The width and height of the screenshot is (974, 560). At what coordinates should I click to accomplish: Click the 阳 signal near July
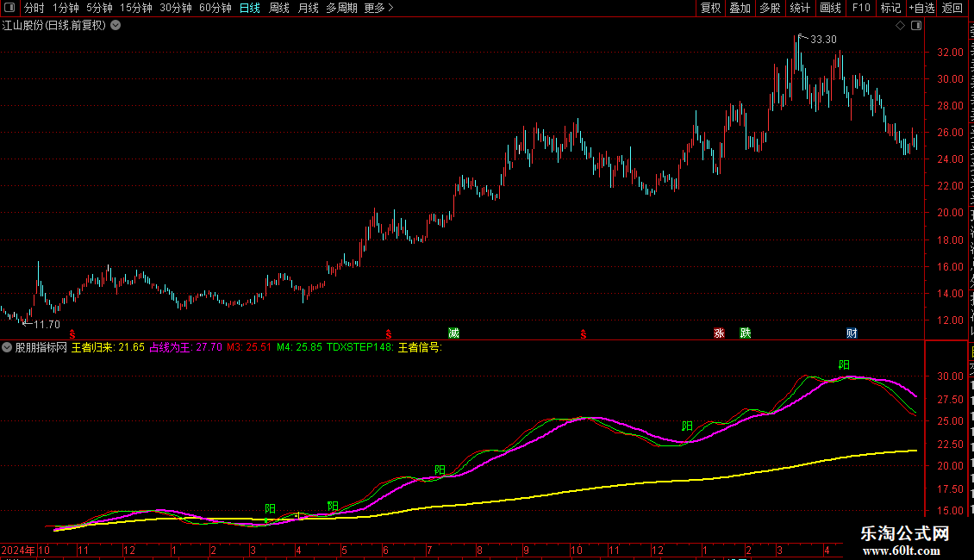pyautogui.click(x=440, y=470)
